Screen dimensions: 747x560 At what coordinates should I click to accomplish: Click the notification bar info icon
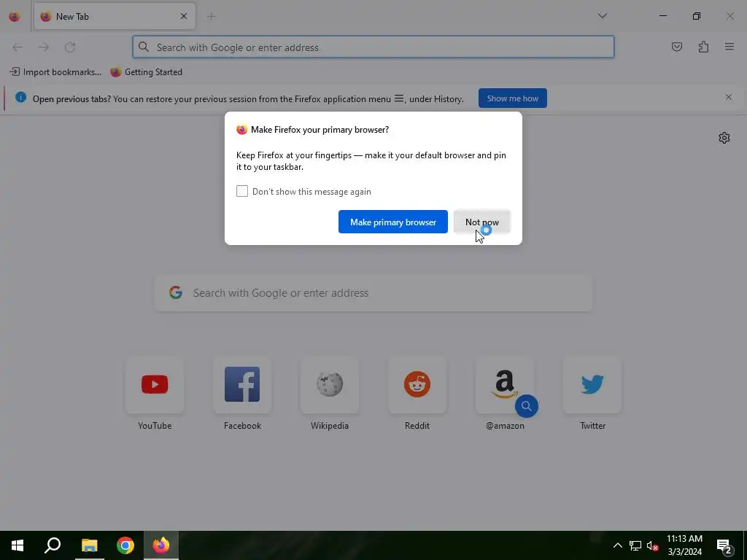point(20,98)
